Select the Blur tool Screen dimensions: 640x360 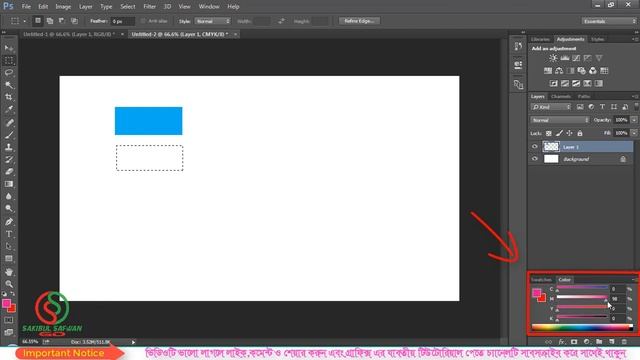[x=9, y=196]
